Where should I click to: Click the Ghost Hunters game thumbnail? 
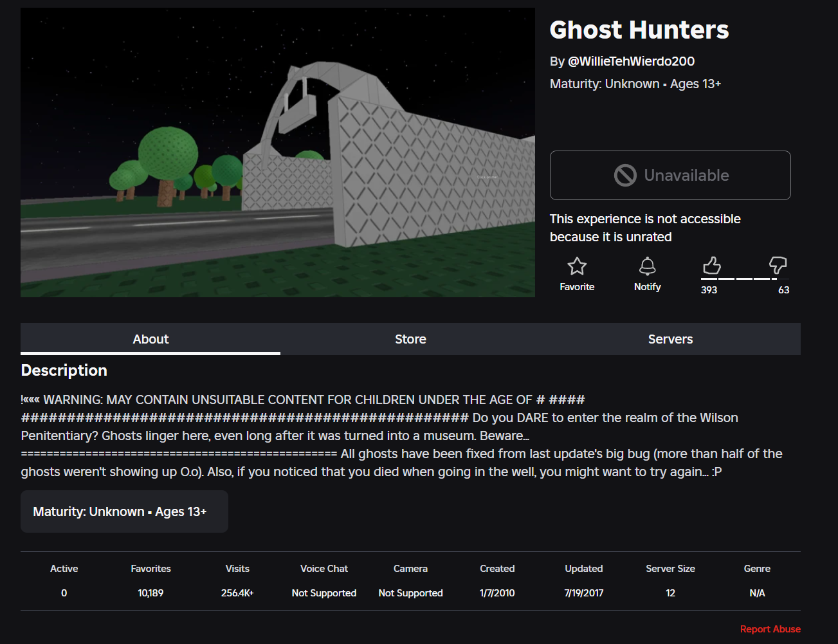(x=278, y=152)
